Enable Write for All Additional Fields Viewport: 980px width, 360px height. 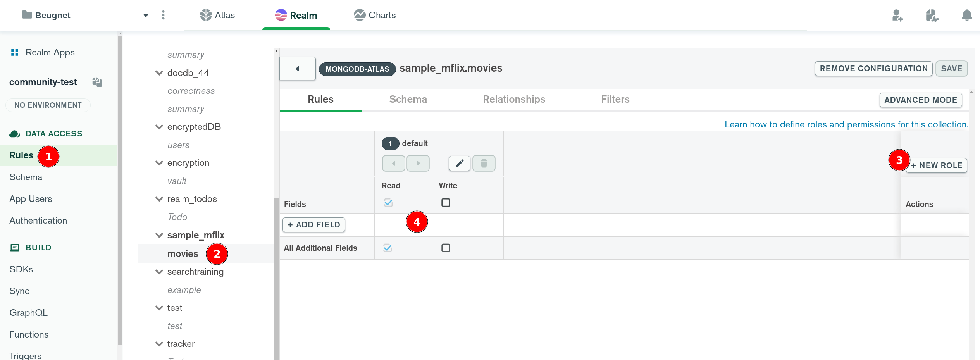[x=446, y=248]
